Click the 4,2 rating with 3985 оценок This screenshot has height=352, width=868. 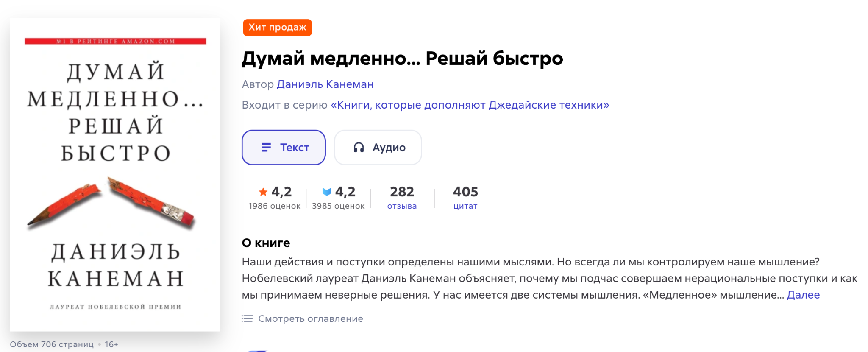338,198
